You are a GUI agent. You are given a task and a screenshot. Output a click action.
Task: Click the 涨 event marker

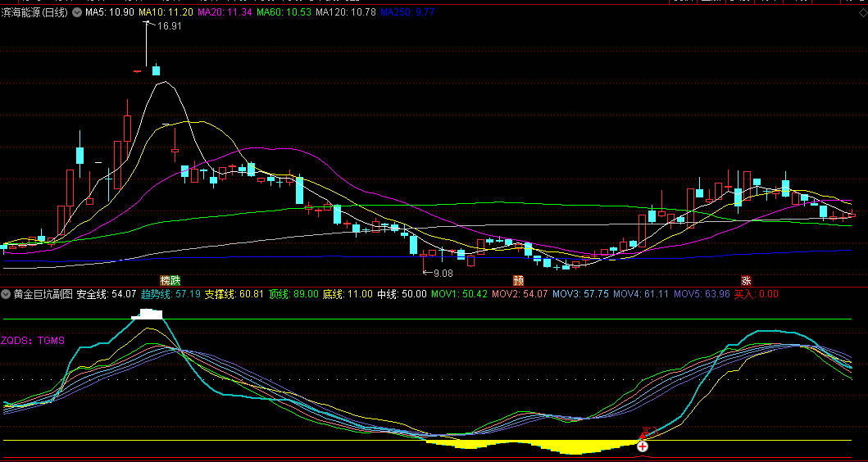pyautogui.click(x=747, y=280)
